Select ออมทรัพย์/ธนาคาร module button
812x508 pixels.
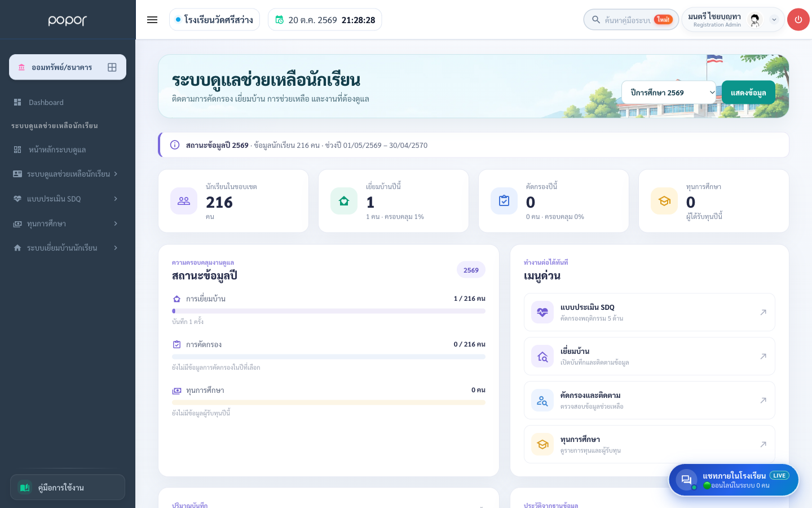68,67
